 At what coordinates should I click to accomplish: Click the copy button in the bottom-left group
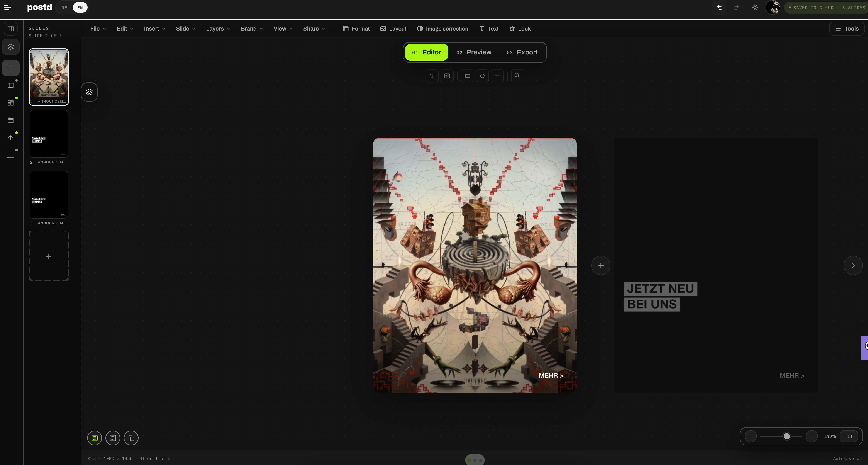coord(131,438)
